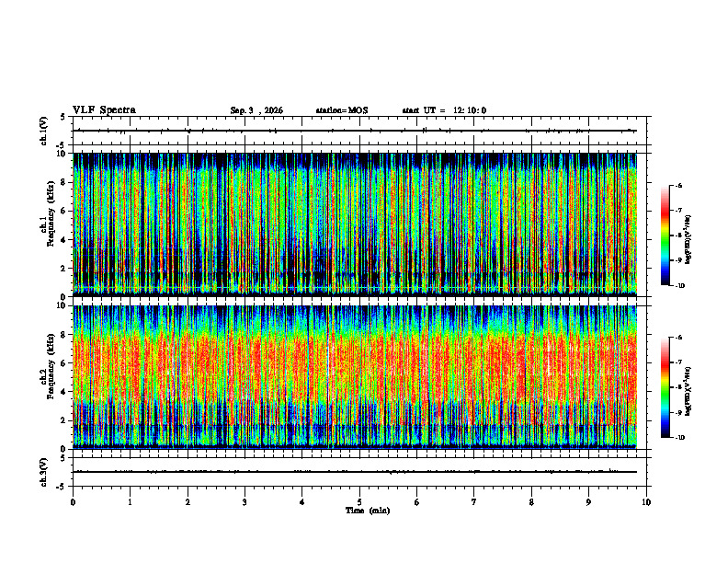Click the start UT 12:10:0 label
Image resolution: width=728 pixels, height=563 pixels.
click(x=444, y=110)
